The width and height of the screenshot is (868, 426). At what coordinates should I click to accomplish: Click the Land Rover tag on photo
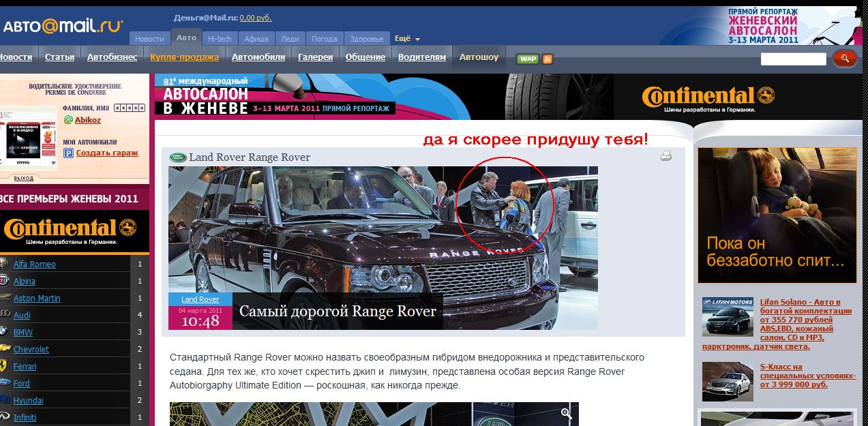click(x=200, y=299)
